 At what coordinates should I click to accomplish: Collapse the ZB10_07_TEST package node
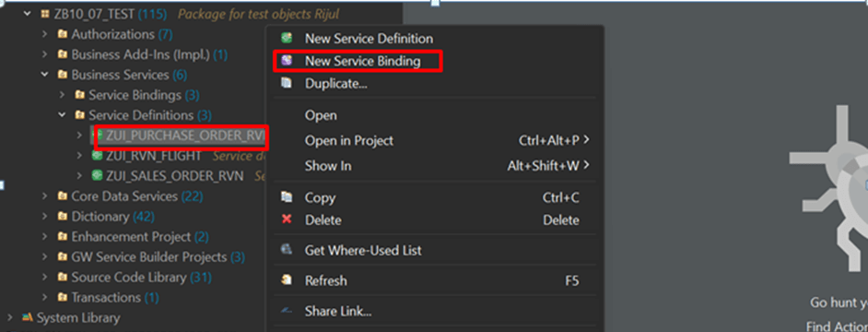[x=28, y=14]
